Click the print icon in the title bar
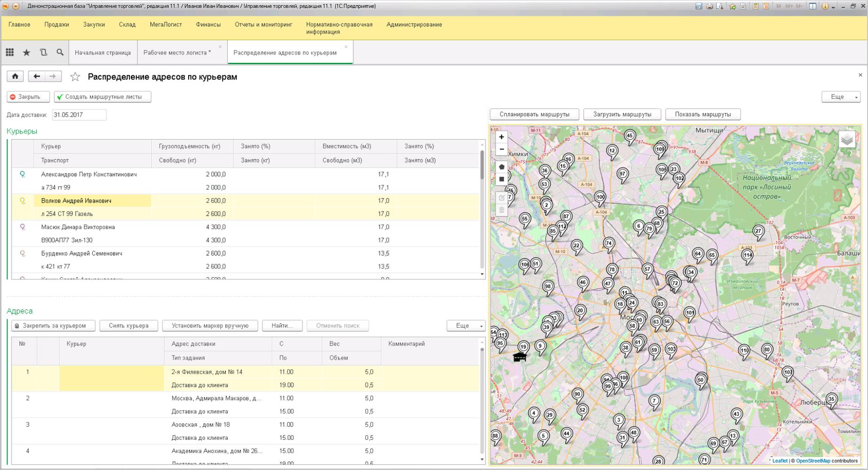868x470 pixels. click(709, 6)
